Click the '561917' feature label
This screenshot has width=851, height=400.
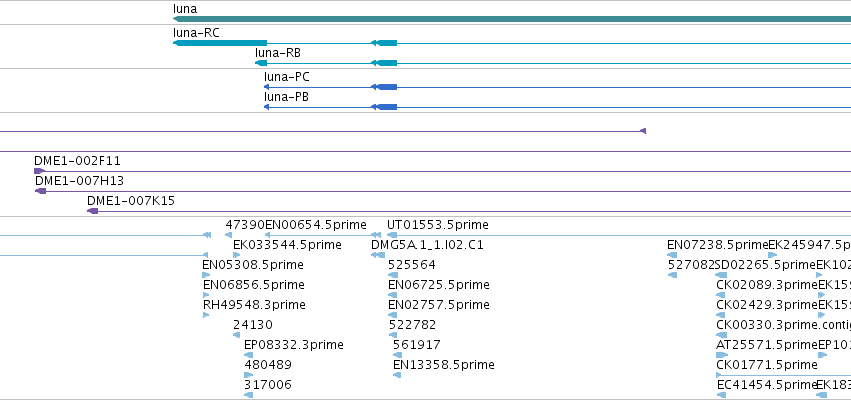(417, 345)
